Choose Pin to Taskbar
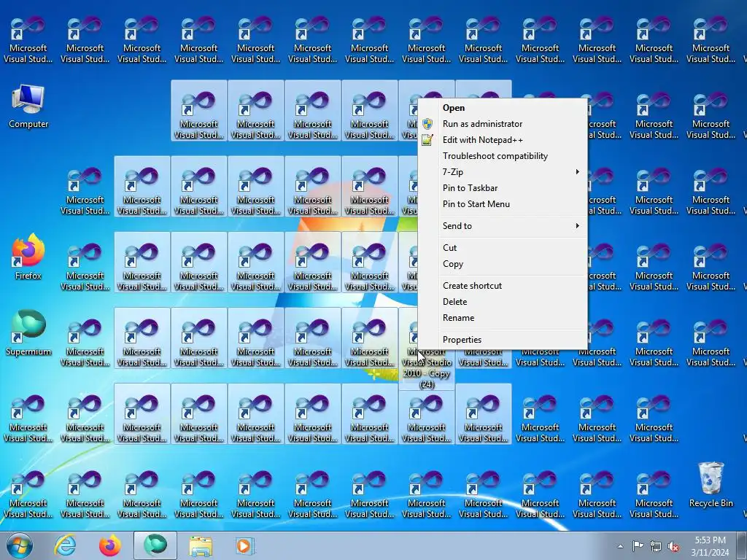 (x=503, y=188)
